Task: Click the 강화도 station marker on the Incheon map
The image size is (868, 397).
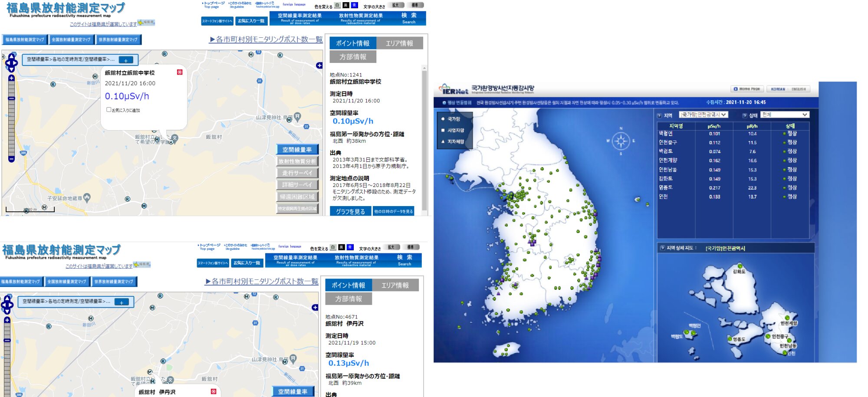Action: [740, 266]
